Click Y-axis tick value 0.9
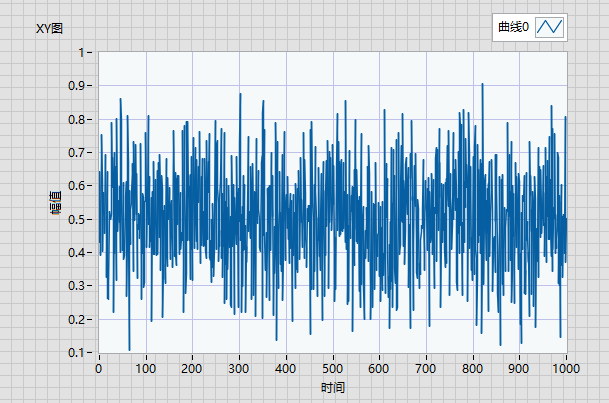The height and width of the screenshot is (403, 609). [77, 86]
